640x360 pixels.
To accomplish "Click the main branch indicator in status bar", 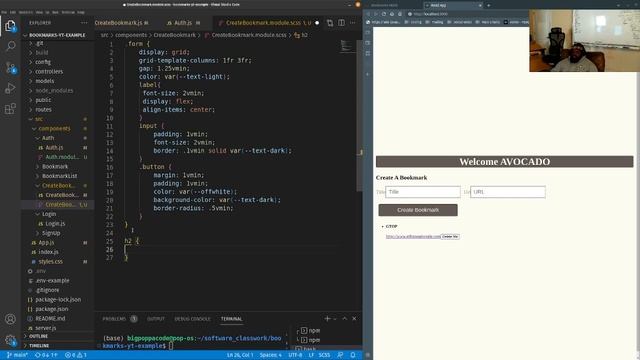I will pyautogui.click(x=17, y=355).
